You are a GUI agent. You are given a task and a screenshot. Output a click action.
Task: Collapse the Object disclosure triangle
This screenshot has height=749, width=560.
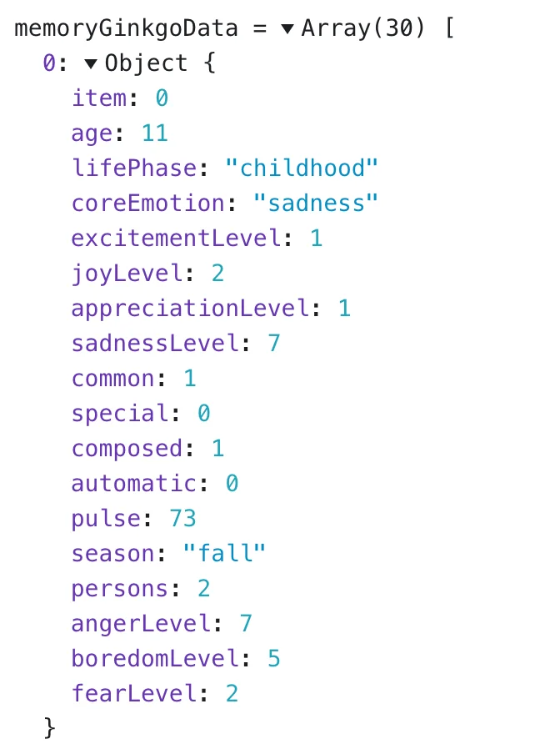[92, 64]
